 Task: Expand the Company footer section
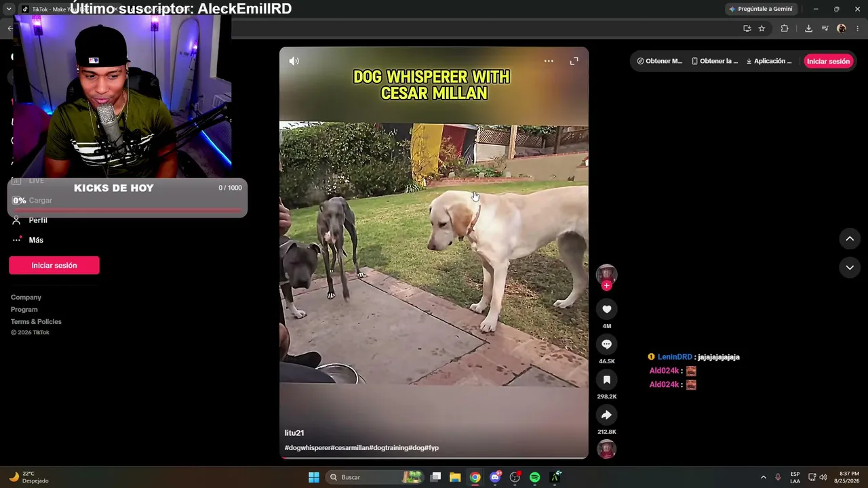[26, 298]
